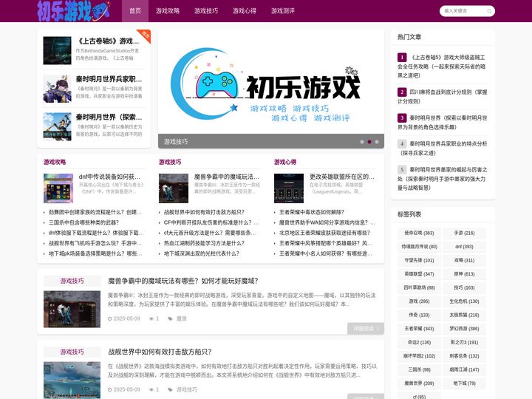This screenshot has height=399, width=532.
Task: Open 战舰世界中如何有效打击敌方船只 list link
Action: [204, 212]
